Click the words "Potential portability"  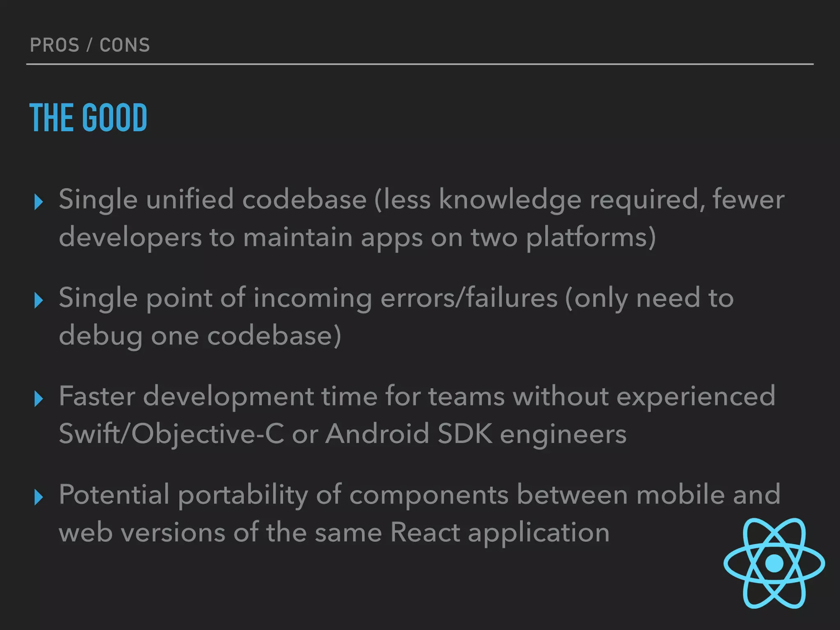point(183,495)
